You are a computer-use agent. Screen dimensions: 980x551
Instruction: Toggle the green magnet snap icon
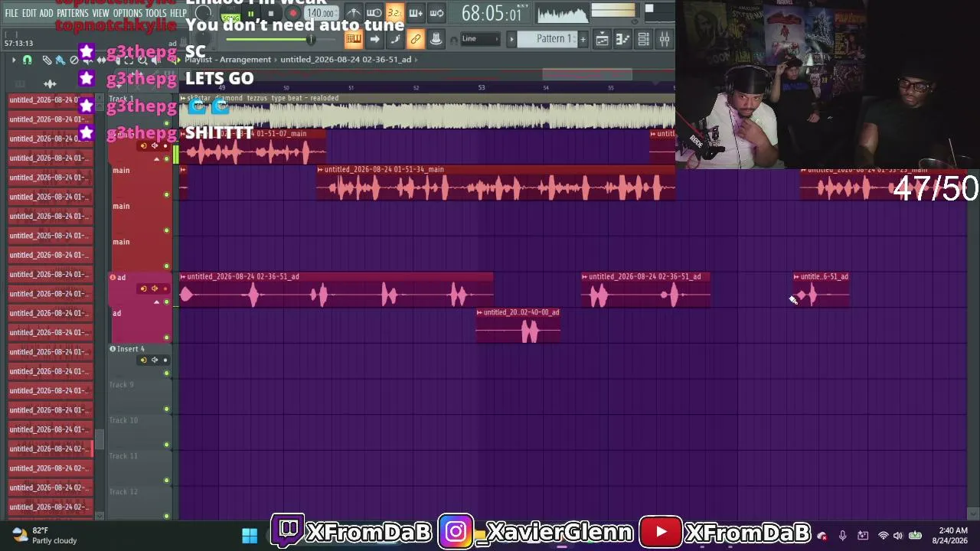28,60
